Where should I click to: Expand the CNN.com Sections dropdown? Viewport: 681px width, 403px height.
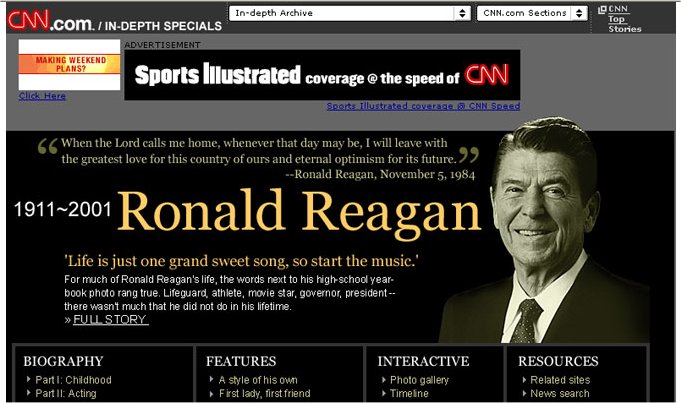pyautogui.click(x=534, y=13)
